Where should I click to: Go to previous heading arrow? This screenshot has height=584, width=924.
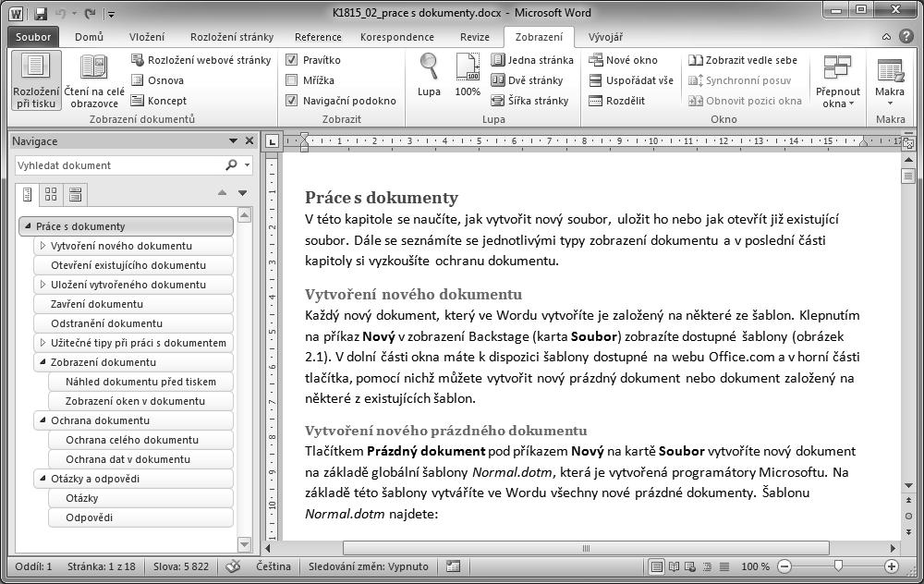[222, 193]
